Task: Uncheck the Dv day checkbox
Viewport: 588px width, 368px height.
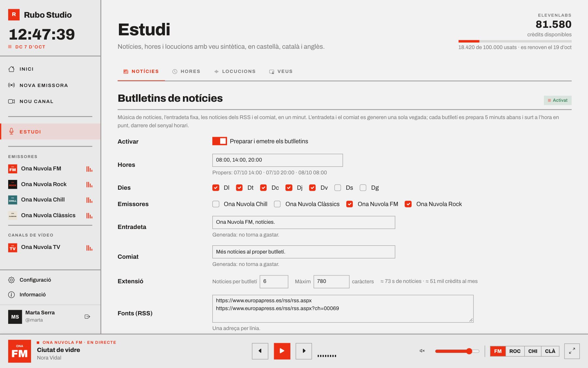Action: [312, 188]
